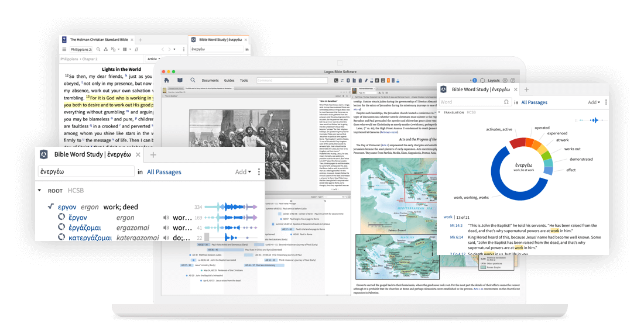This screenshot has width=644, height=324.
Task: Go back with the Holman panel left arrow
Action: 163,49
